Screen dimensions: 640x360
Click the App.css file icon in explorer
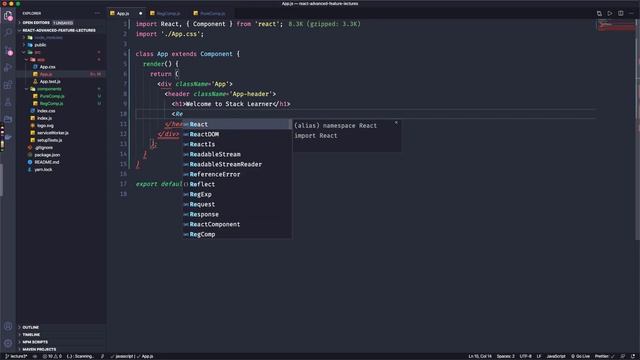coord(36,67)
